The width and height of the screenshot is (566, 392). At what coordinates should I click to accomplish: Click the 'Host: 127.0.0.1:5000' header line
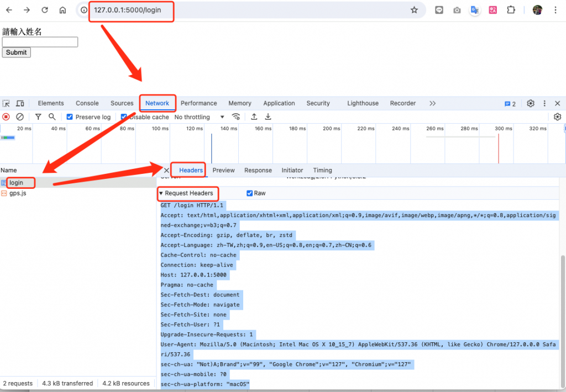click(x=193, y=275)
